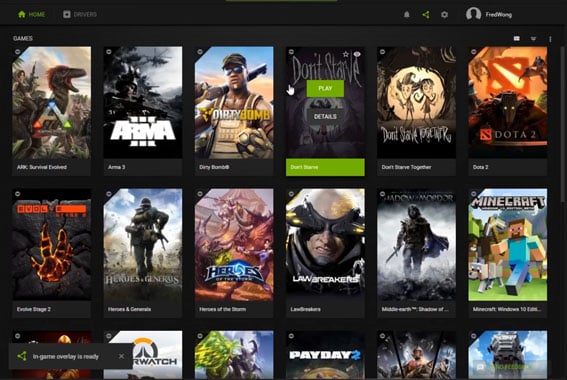Switch to the DRIVERS tab
Screen dimensions: 567x380
[80, 14]
